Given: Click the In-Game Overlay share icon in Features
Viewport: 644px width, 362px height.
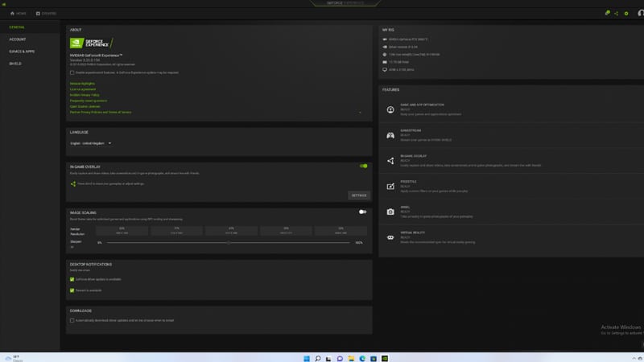Looking at the screenshot, I should (390, 161).
